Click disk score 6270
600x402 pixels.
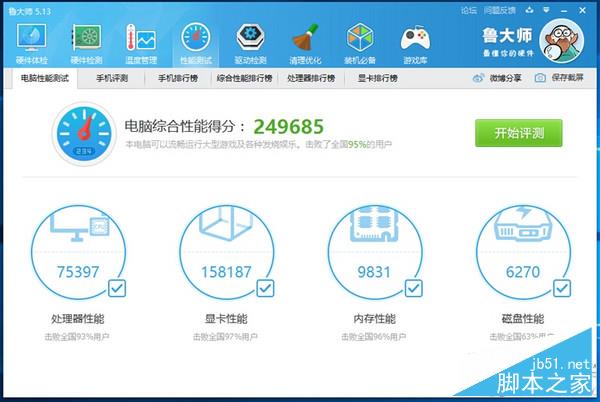click(x=523, y=272)
